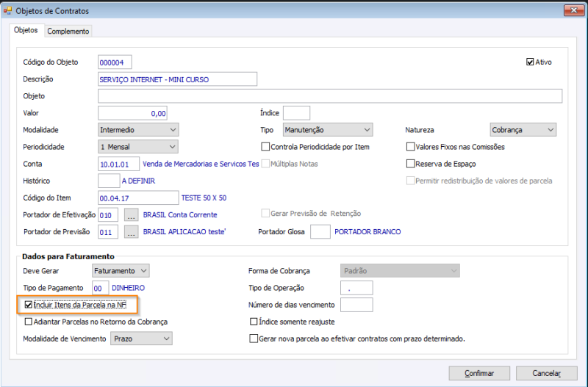This screenshot has height=387, width=588.
Task: Switch to the Complemento tab
Action: tap(68, 31)
